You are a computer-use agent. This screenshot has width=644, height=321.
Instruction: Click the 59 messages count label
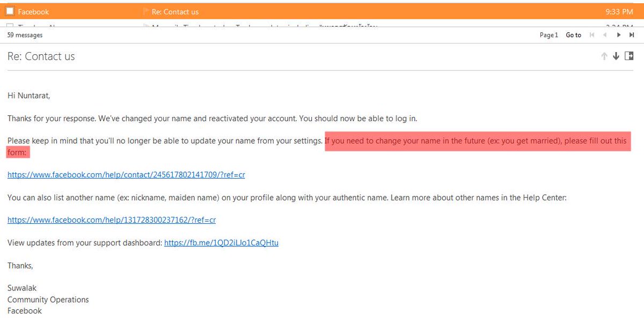25,35
